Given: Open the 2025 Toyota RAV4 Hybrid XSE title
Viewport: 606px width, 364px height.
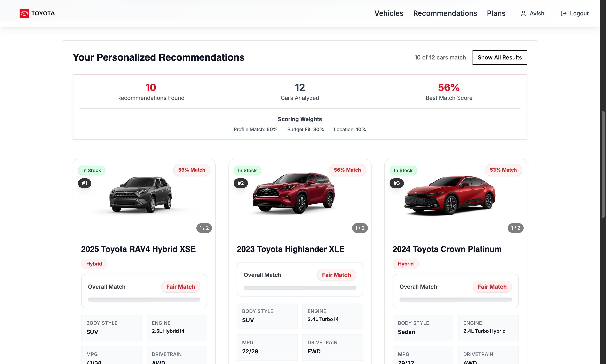Looking at the screenshot, I should (x=138, y=249).
